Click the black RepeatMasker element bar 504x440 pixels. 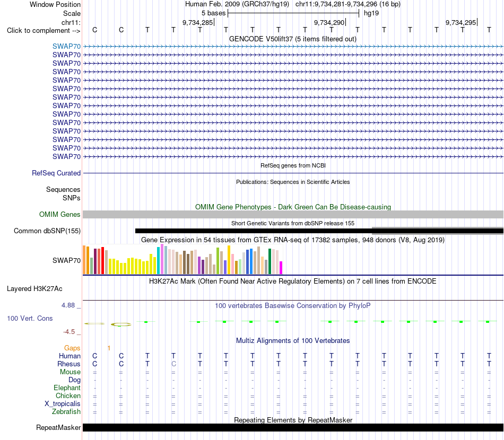(x=293, y=427)
